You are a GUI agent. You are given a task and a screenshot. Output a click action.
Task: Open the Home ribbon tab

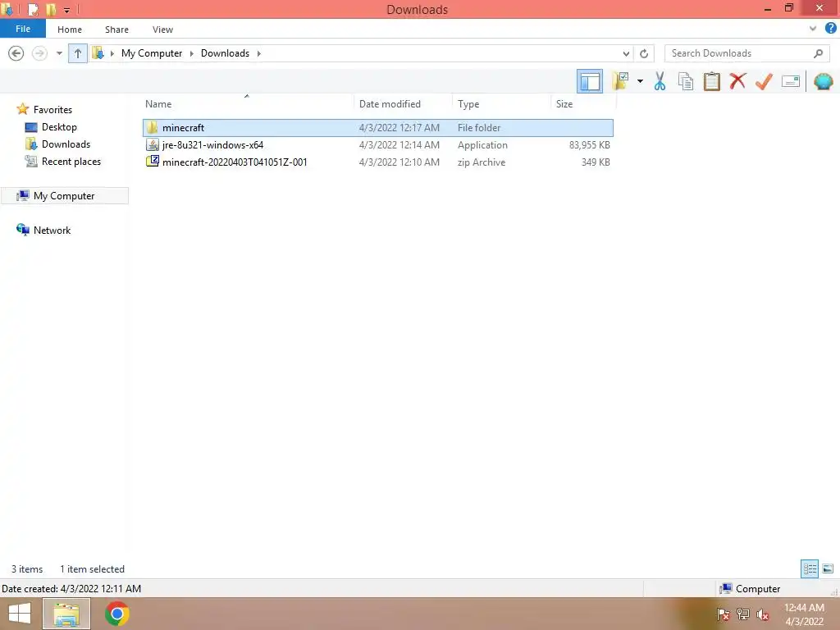70,30
